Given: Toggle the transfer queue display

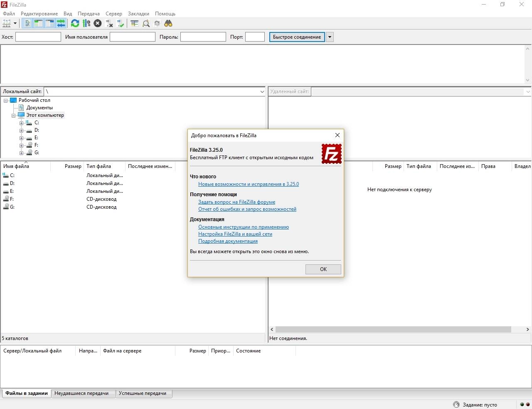Looking at the screenshot, I should 61,24.
